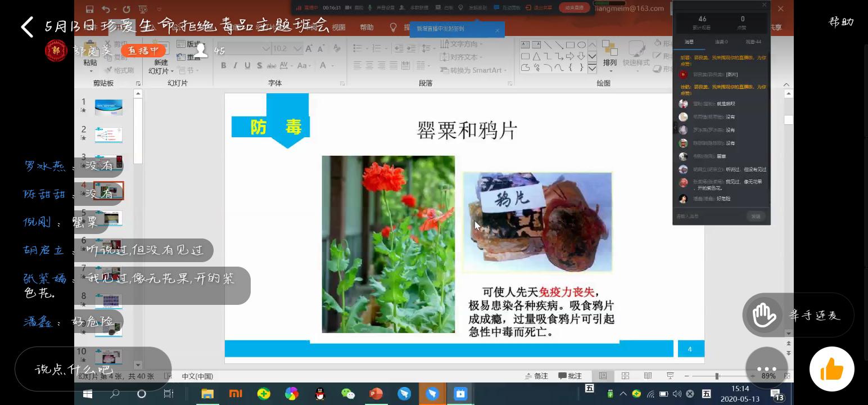Click 转换为 SmartArt button
Viewport: 868px width, 405px height.
(473, 70)
